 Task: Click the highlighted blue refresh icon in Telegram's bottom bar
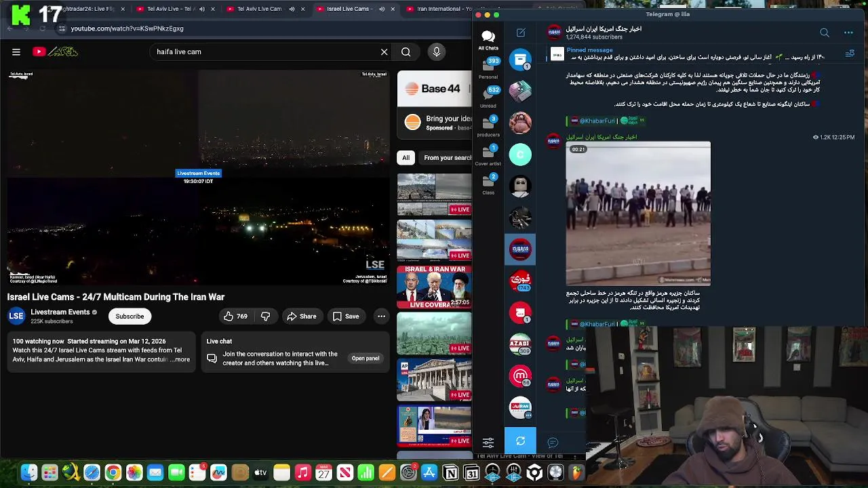pos(520,441)
